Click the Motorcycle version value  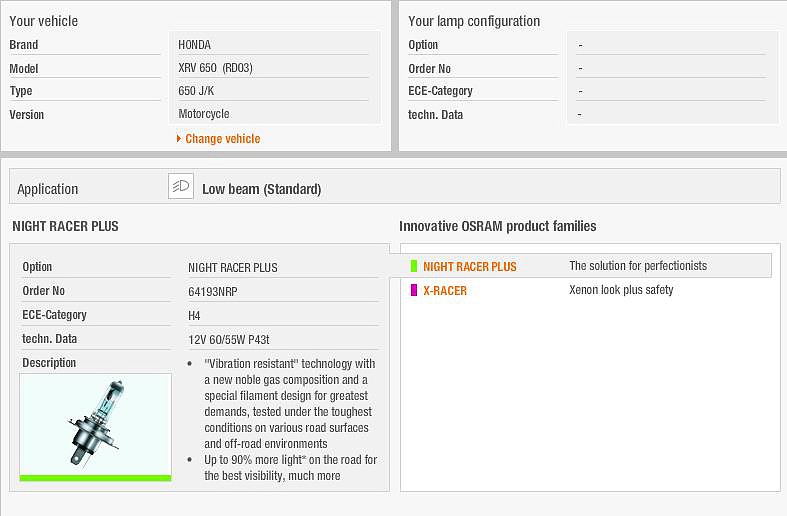point(204,114)
